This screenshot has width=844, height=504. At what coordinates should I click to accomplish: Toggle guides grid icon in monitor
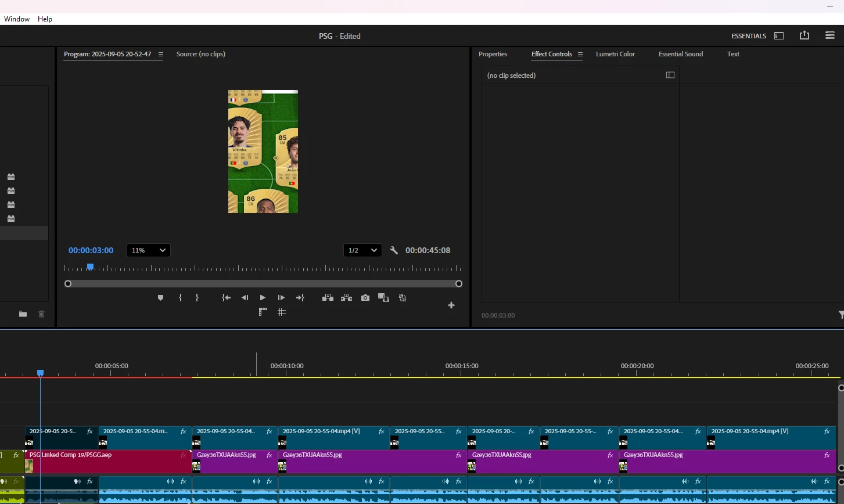pyautogui.click(x=281, y=312)
